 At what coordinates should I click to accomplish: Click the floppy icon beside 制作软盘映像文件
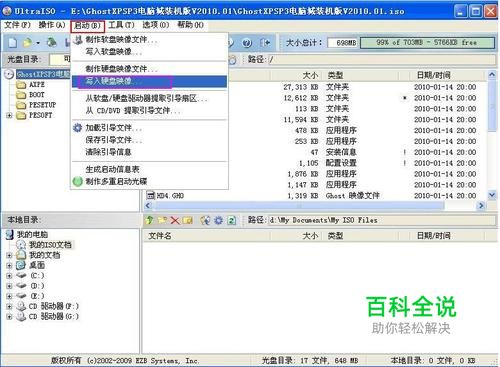pyautogui.click(x=78, y=40)
